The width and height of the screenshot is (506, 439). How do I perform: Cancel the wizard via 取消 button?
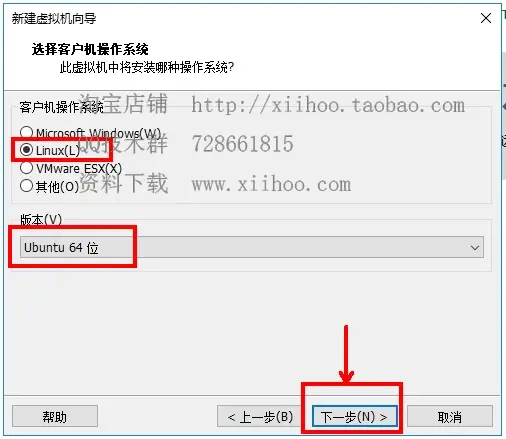click(450, 416)
